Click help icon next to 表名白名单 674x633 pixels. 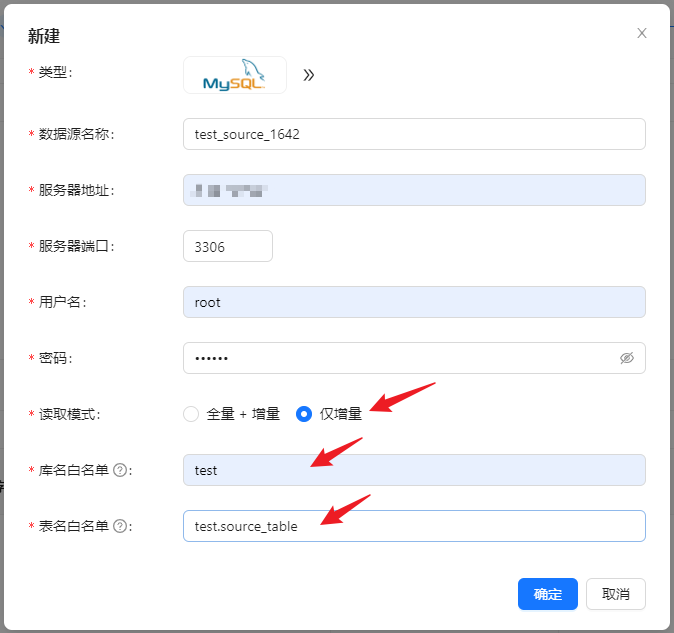click(119, 526)
